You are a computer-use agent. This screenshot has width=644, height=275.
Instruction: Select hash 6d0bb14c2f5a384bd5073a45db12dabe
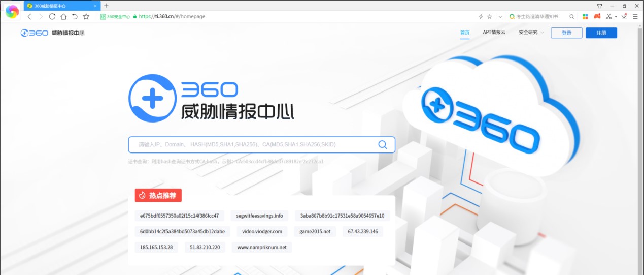pyautogui.click(x=182, y=231)
